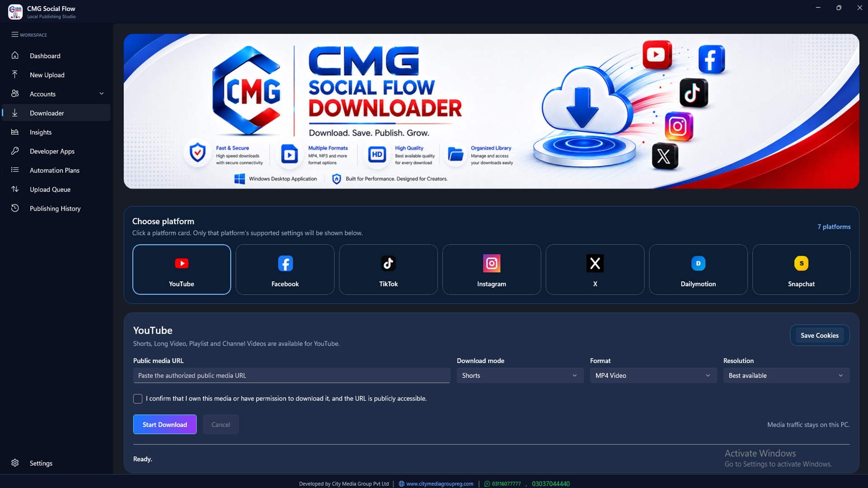Image resolution: width=868 pixels, height=488 pixels.
Task: Click the Upload Queue arrows icon
Action: click(x=15, y=189)
